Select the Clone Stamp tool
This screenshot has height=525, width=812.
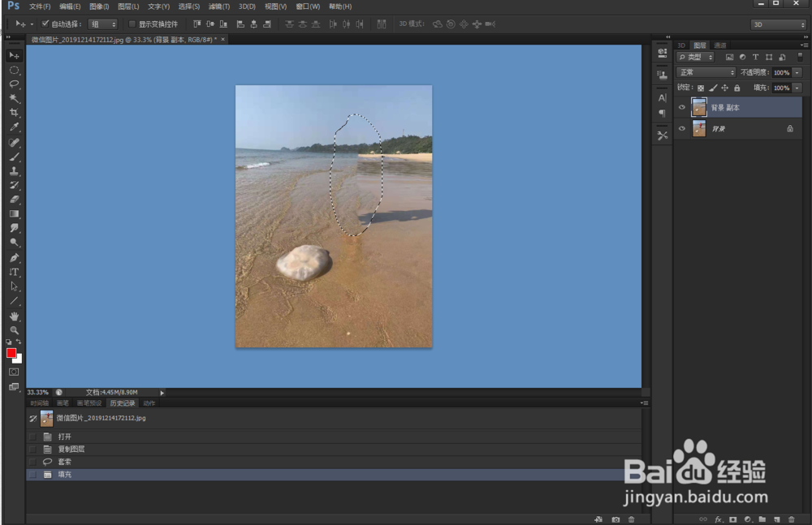tap(14, 171)
